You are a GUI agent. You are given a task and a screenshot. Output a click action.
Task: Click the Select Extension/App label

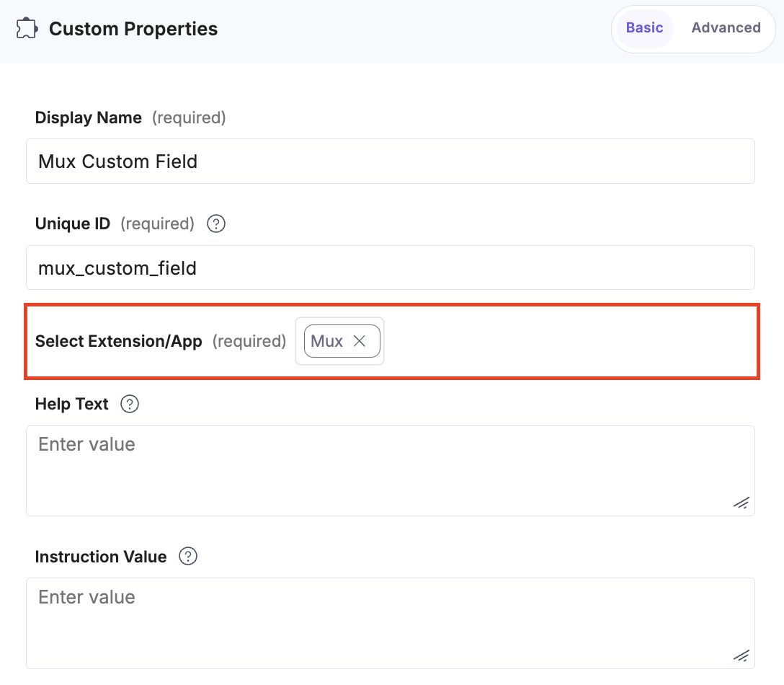[117, 340]
